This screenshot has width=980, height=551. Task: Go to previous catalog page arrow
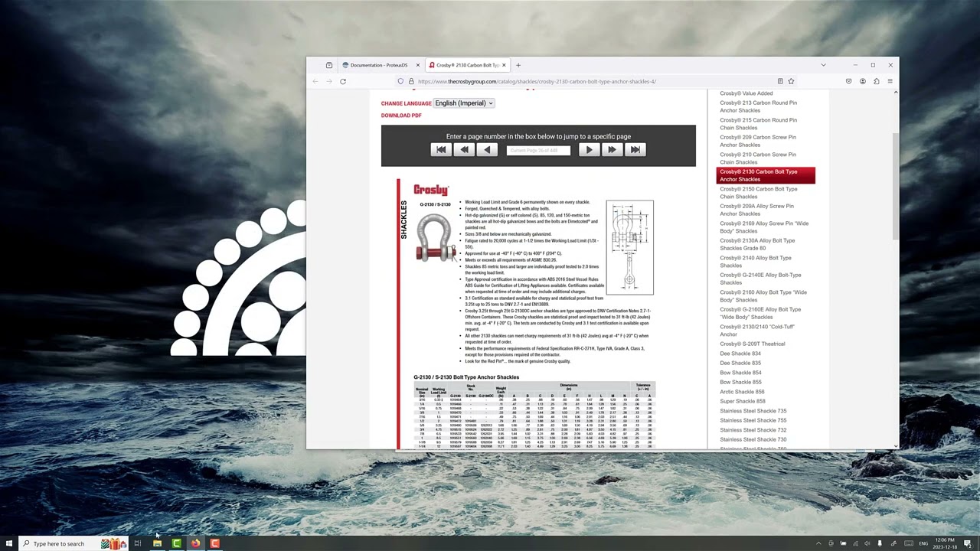click(487, 150)
